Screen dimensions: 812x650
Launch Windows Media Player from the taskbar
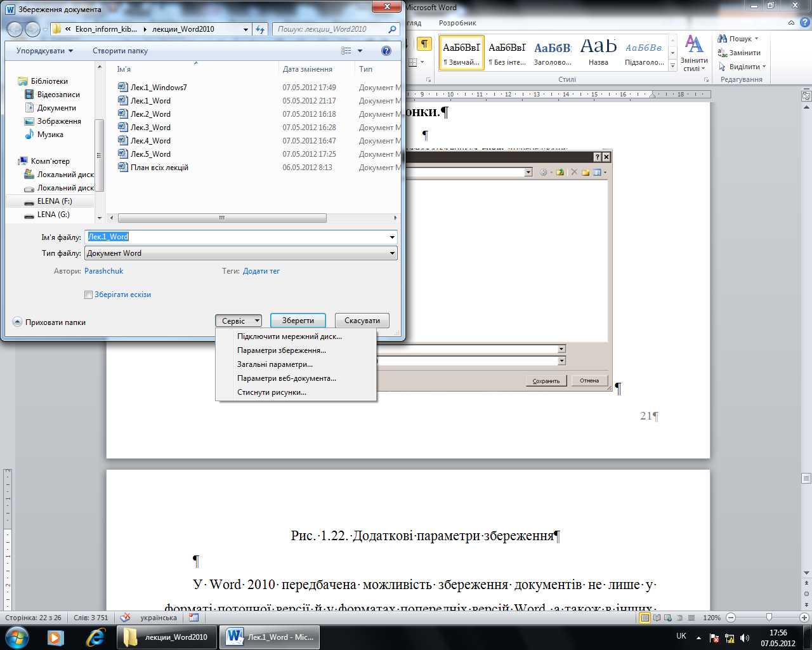tap(56, 637)
